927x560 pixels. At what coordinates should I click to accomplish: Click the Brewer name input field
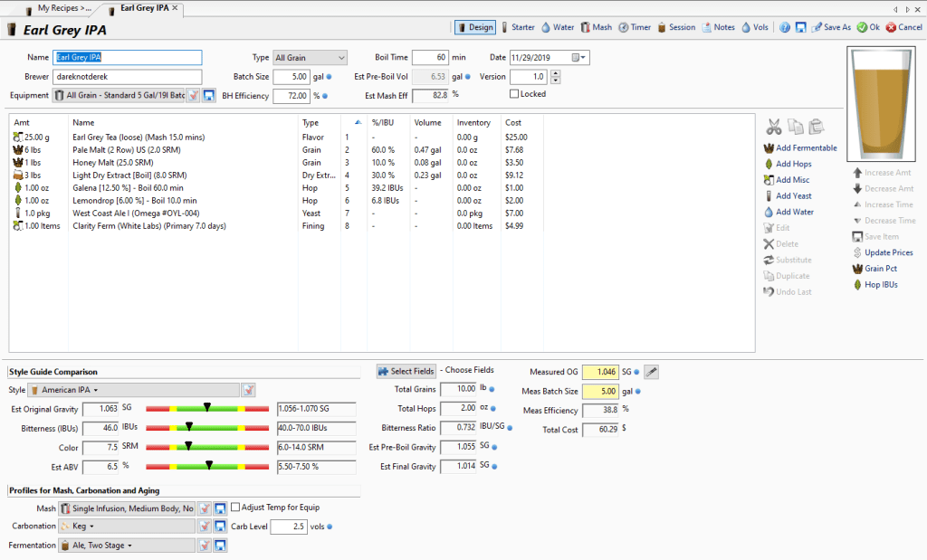click(x=128, y=77)
